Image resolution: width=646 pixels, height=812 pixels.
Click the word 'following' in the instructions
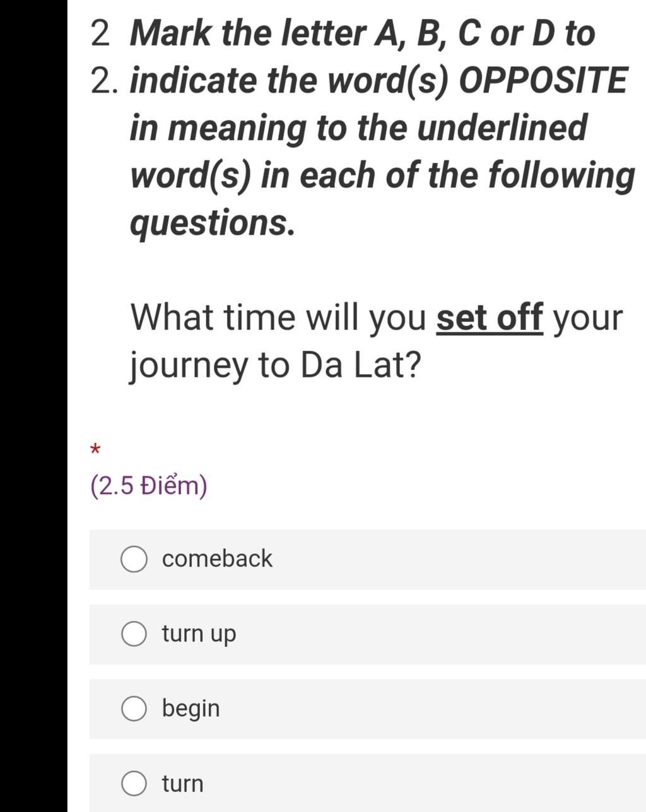pyautogui.click(x=562, y=175)
